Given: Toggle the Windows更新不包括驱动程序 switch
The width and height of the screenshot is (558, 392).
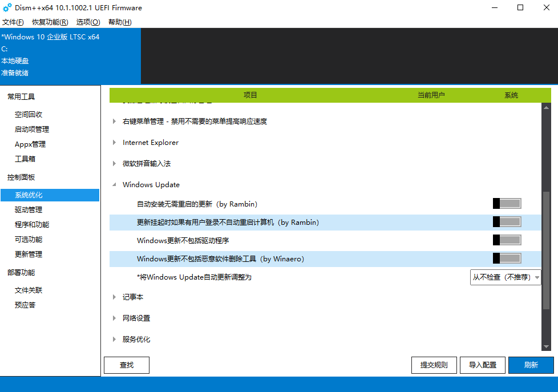Looking at the screenshot, I should point(507,240).
